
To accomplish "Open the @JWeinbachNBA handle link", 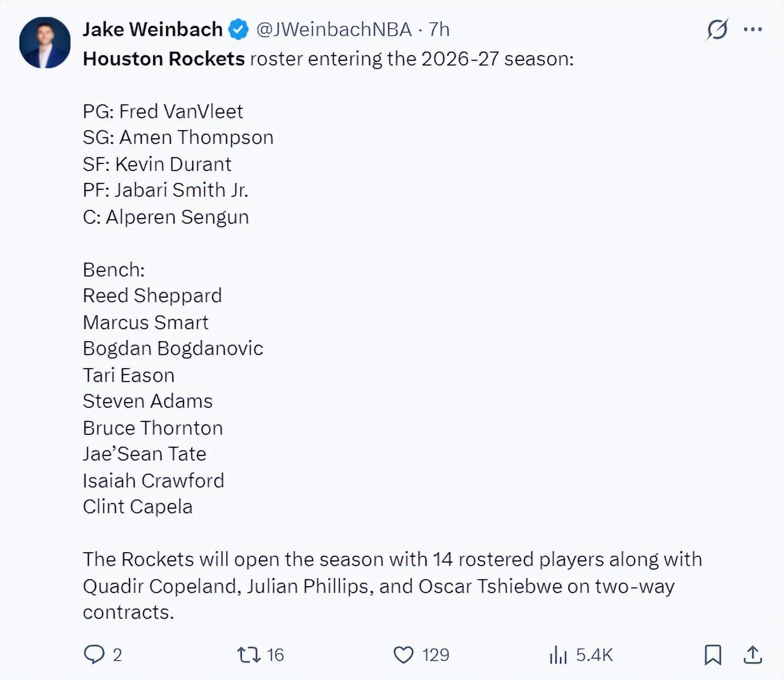I will [x=334, y=29].
